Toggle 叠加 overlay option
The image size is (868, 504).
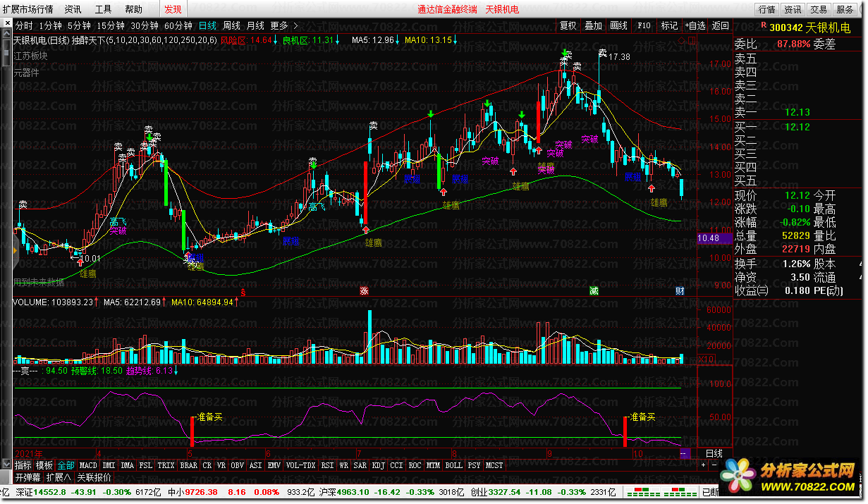pos(594,26)
